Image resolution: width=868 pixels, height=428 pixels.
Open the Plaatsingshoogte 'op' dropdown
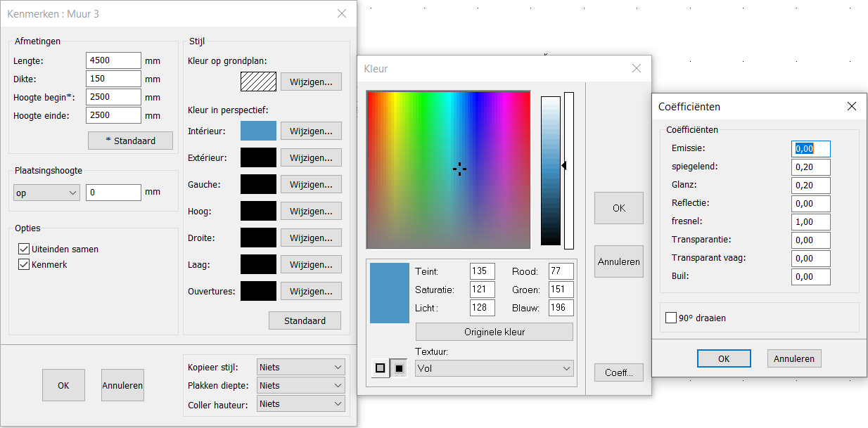(46, 193)
